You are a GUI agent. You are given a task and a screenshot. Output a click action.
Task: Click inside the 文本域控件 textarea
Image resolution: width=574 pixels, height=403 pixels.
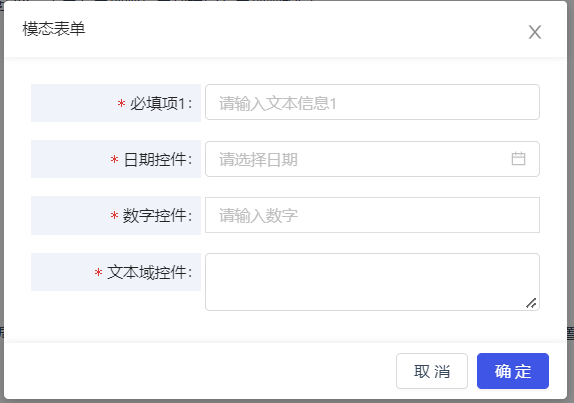pos(372,282)
